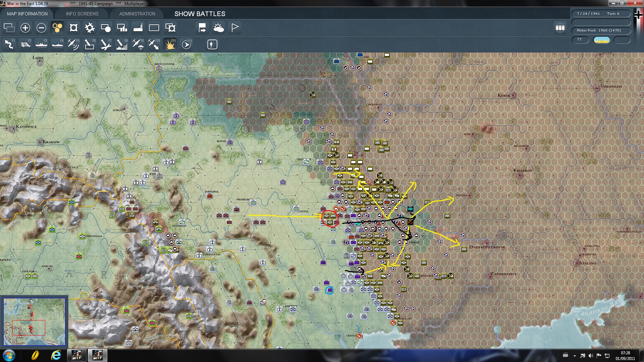644x362 pixels.
Task: Click the Lodz city label on map
Action: [38, 58]
